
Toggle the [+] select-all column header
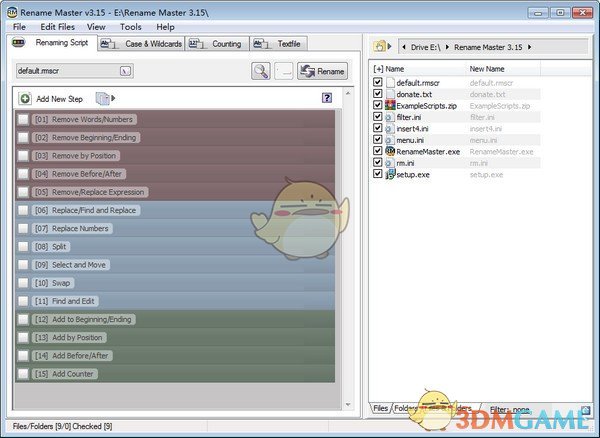coord(378,69)
